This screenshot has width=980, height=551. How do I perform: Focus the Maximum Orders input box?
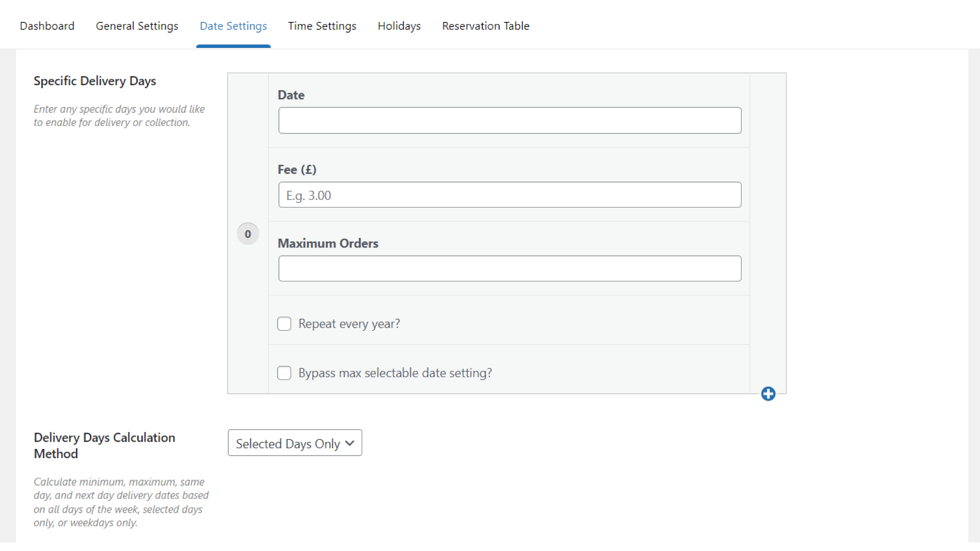(x=509, y=268)
